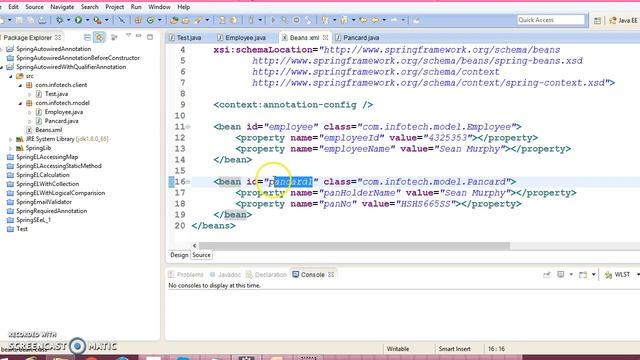Switch to the Employee.java editor tab
640x360 pixels.
[242, 38]
